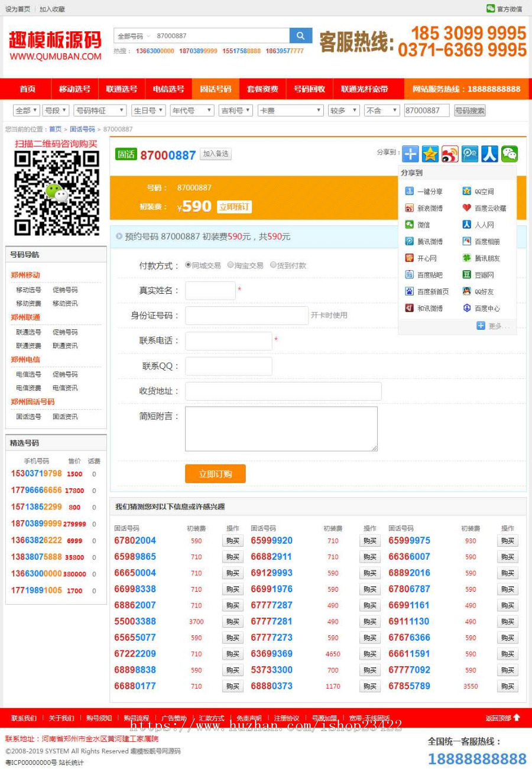
Task: Open the 套餐资费 menu item
Action: pyautogui.click(x=262, y=89)
